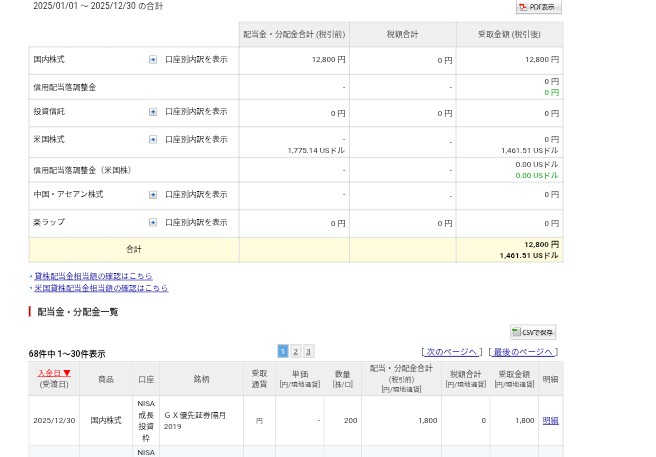The height and width of the screenshot is (457, 656).
Task: Click the 合計 row label
Action: coord(134,249)
